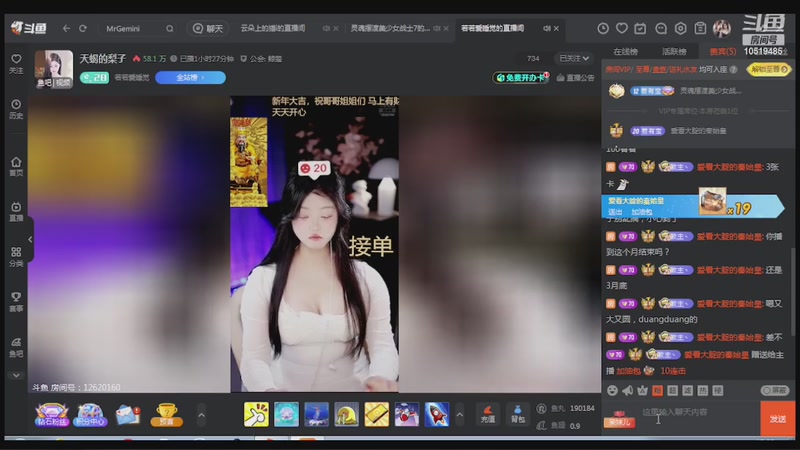The image size is (800, 450).
Task: Open the 视频 link under streamer avatar
Action: (x=63, y=83)
